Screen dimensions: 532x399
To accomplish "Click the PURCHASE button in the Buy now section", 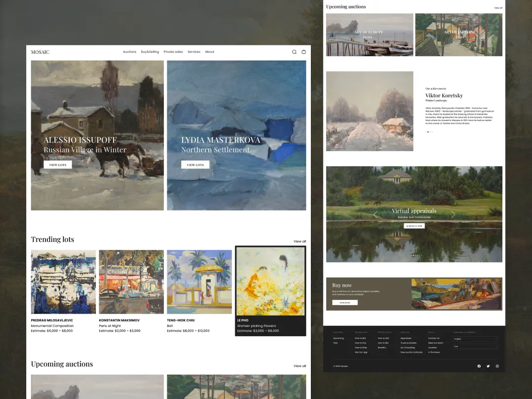I will (344, 302).
